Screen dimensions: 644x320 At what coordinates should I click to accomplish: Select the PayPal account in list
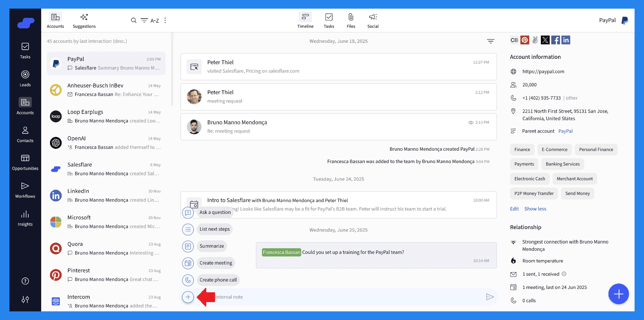pyautogui.click(x=106, y=64)
